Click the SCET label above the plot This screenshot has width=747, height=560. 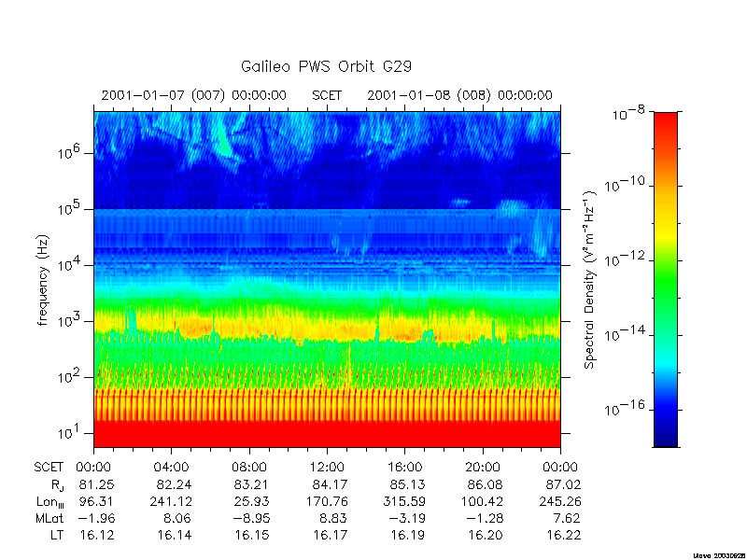coord(327,95)
